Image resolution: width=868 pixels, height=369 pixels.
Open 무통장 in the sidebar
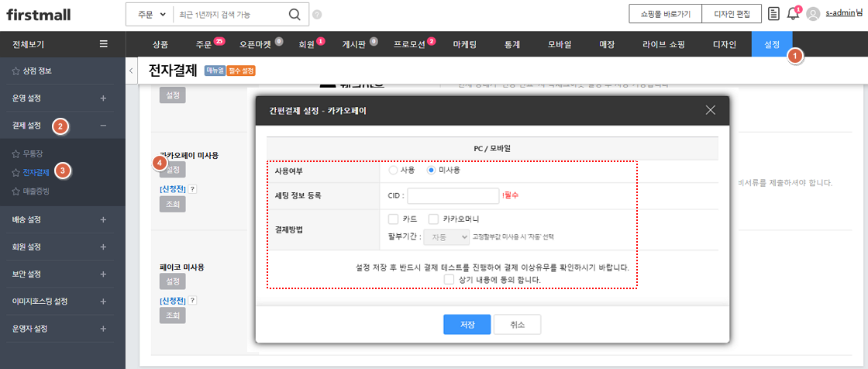click(33, 153)
